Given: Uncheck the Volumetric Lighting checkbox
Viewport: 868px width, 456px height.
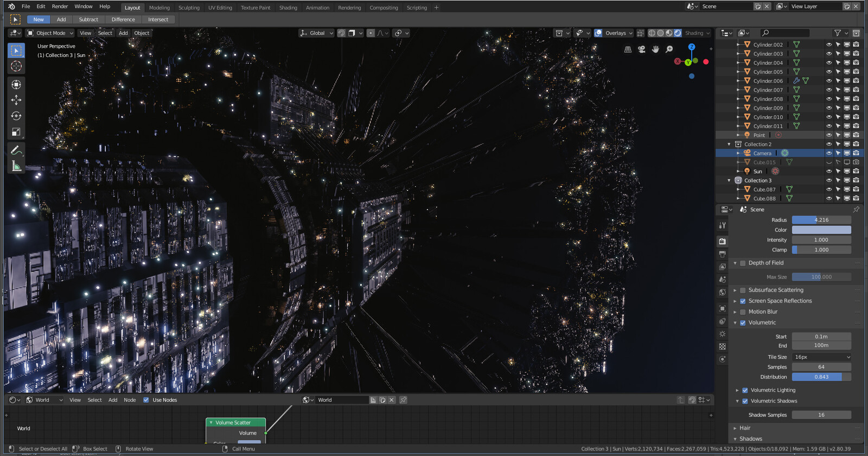Looking at the screenshot, I should tap(745, 390).
